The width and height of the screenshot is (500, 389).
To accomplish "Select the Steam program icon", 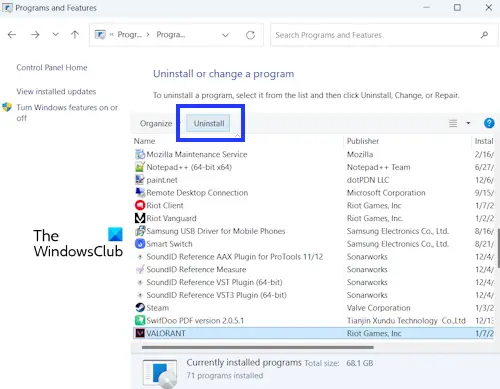I will (140, 308).
